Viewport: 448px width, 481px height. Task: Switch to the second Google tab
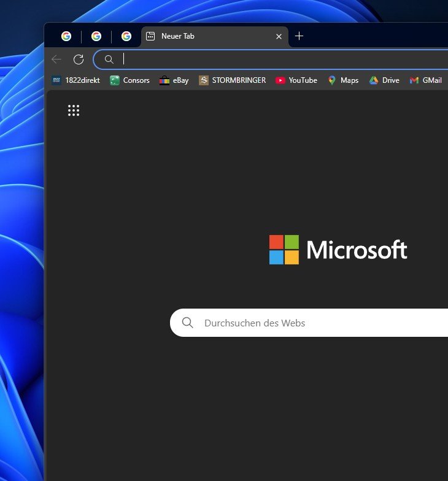pyautogui.click(x=96, y=36)
